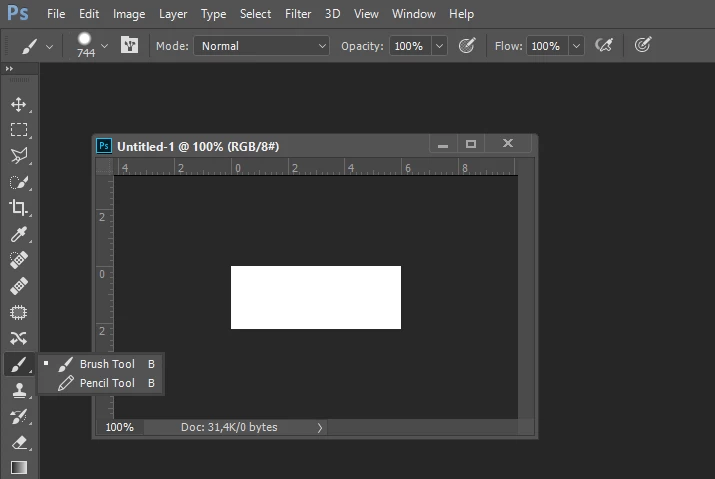The height and width of the screenshot is (479, 715).
Task: Open the tool preset picker brush icon
Action: coord(30,46)
